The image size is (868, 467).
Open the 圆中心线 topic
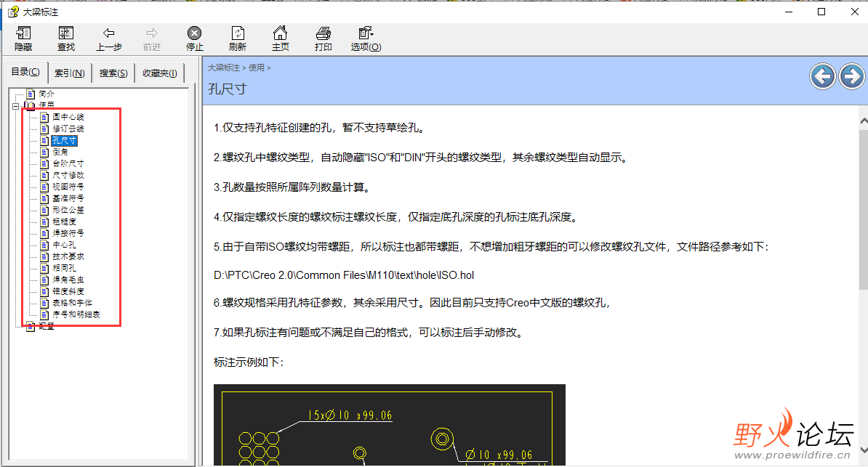(68, 117)
